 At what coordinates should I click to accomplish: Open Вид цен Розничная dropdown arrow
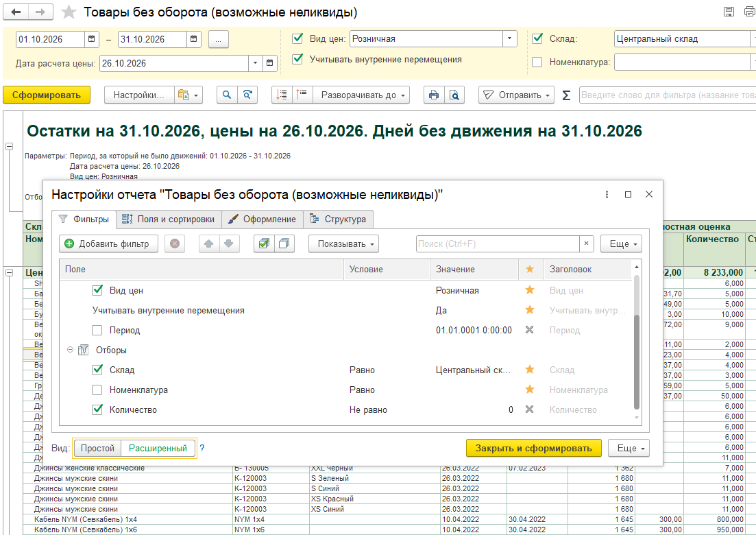[x=510, y=39]
